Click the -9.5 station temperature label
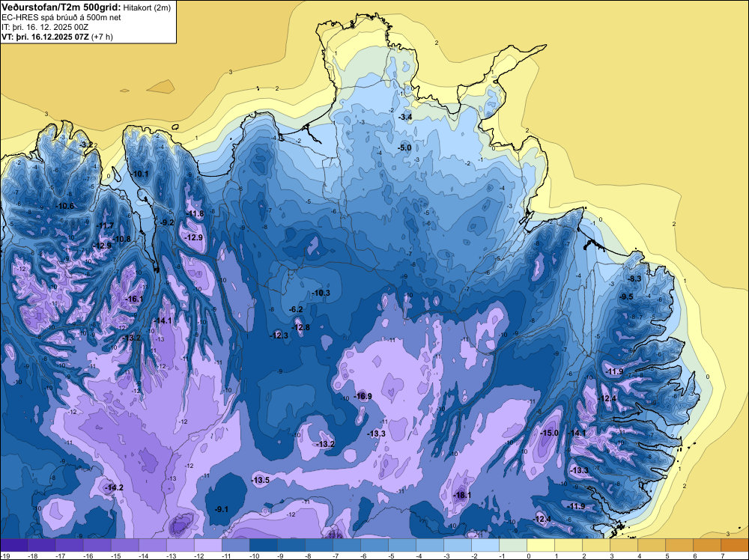Viewport: 749px width, 560px height. [x=626, y=296]
